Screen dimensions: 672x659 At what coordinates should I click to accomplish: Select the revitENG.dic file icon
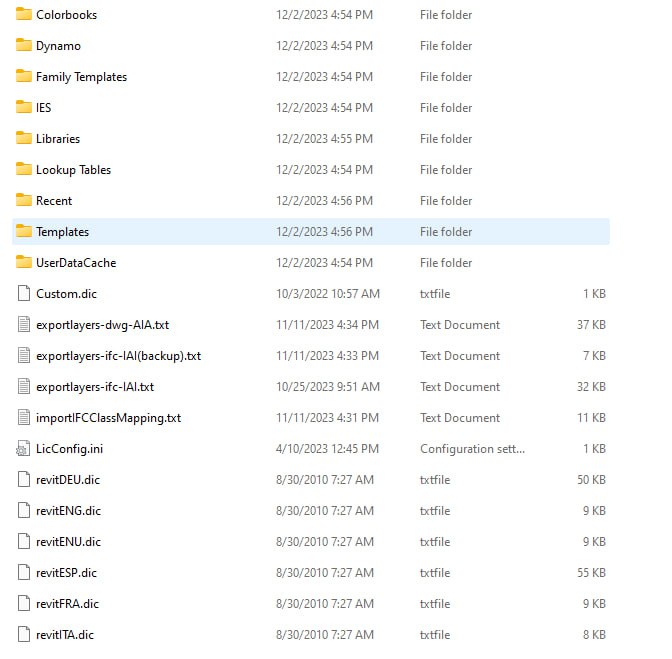tap(24, 510)
